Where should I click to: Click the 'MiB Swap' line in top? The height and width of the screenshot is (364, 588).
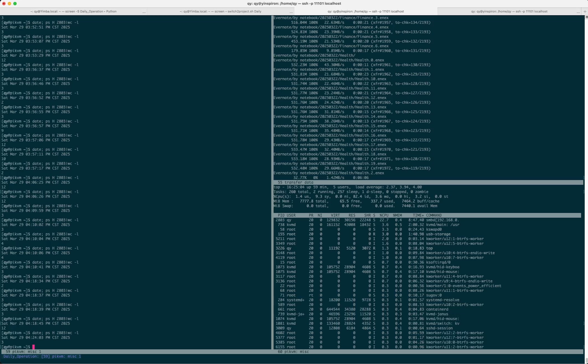(355, 206)
